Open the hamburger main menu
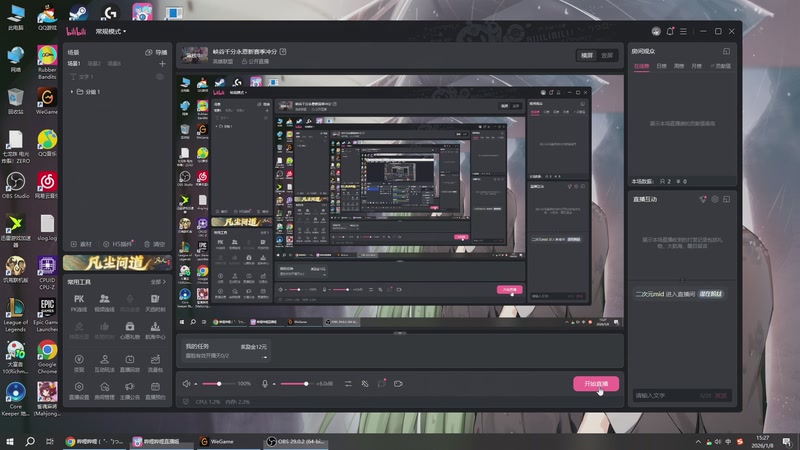 683,31
